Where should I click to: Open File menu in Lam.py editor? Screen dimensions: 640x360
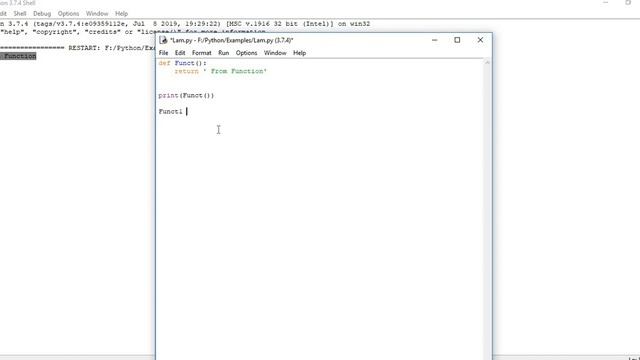coord(163,53)
